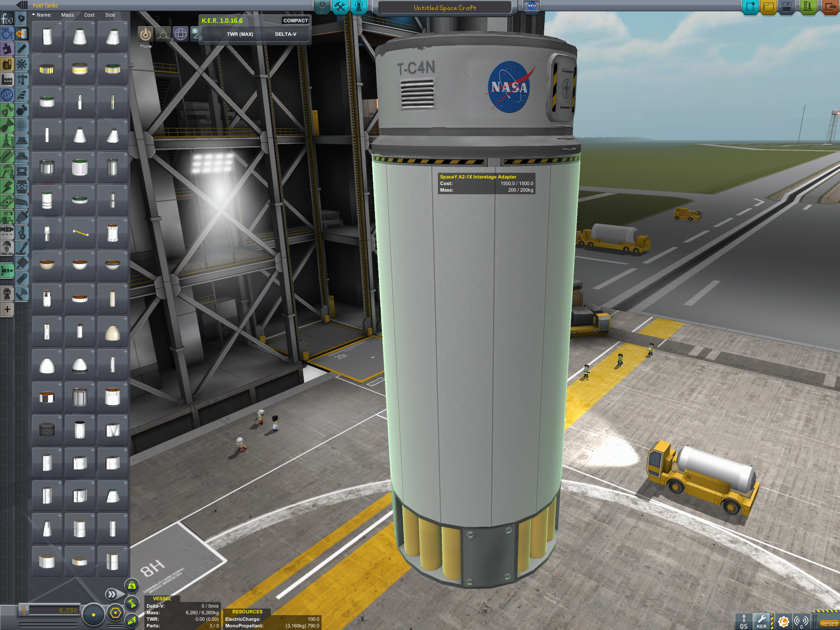Toggle the QS toolbar button
Viewport: 840px width, 630px height.
click(x=744, y=622)
